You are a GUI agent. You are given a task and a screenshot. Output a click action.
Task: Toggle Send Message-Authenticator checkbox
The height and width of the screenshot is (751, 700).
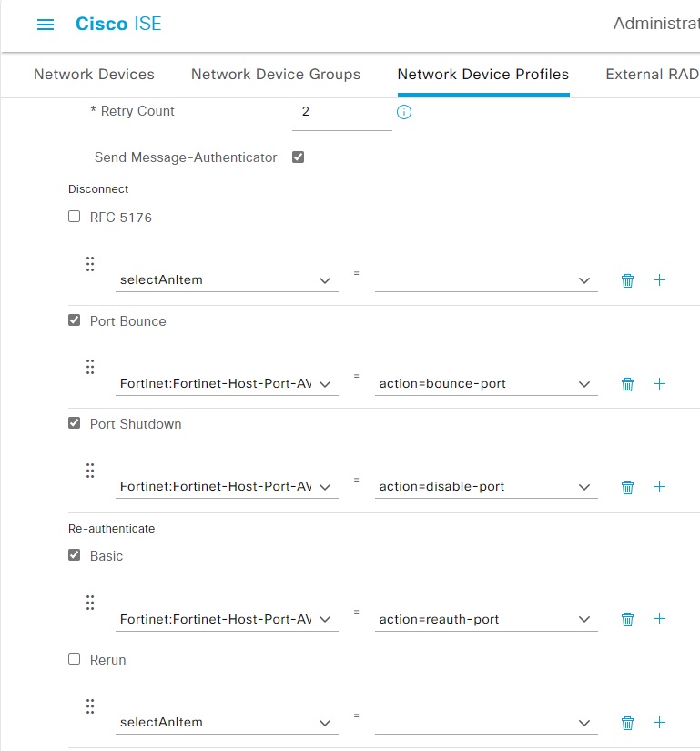pos(298,157)
